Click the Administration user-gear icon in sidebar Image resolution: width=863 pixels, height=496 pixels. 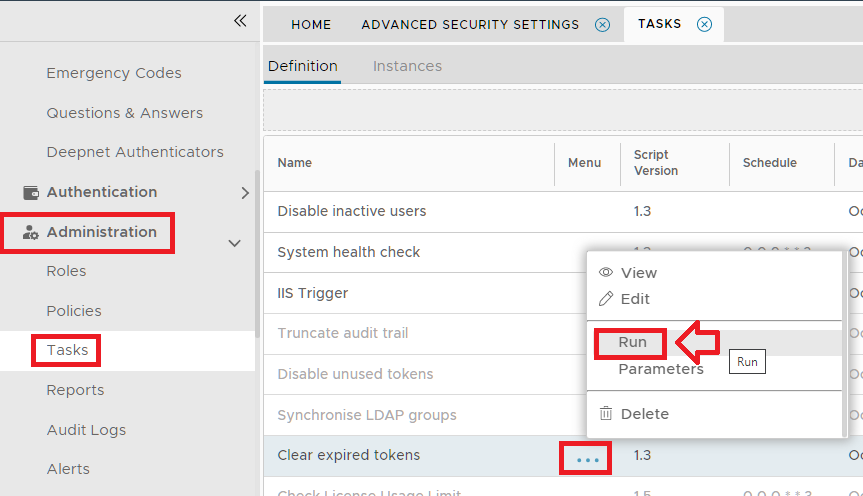pos(31,232)
